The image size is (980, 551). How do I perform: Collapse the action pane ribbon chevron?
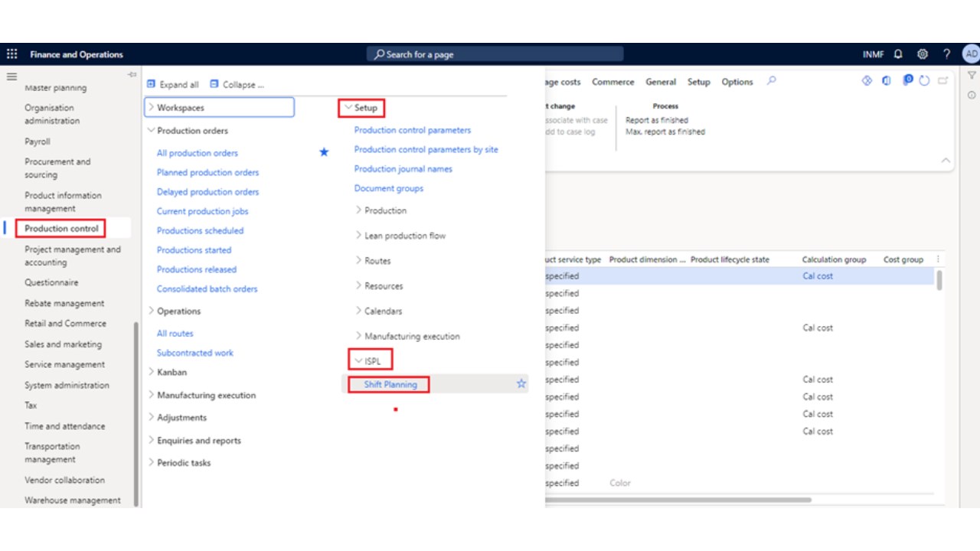946,161
